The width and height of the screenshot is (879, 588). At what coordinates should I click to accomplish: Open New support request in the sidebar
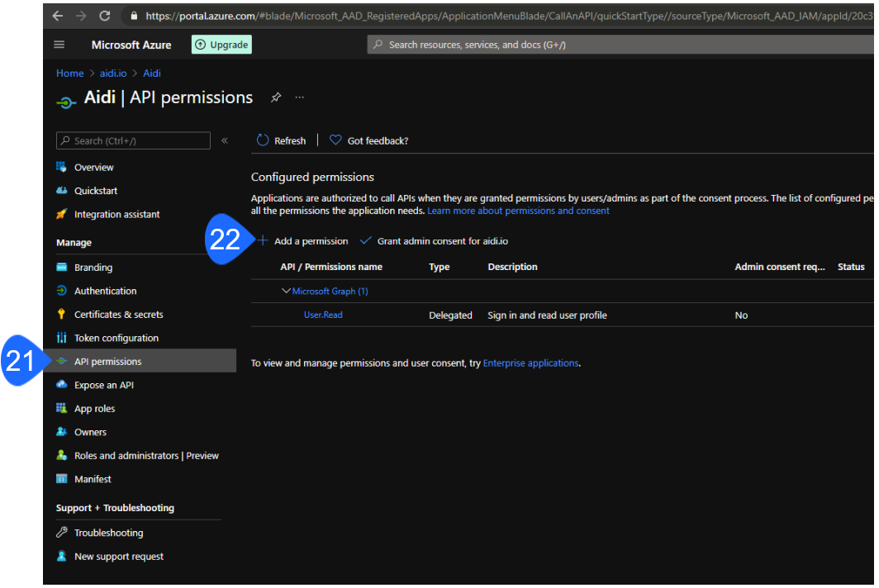pyautogui.click(x=119, y=557)
